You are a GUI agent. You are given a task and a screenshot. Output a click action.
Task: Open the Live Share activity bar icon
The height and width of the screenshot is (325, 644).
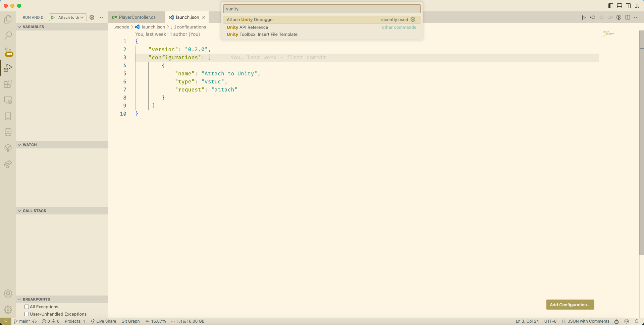coord(8,164)
